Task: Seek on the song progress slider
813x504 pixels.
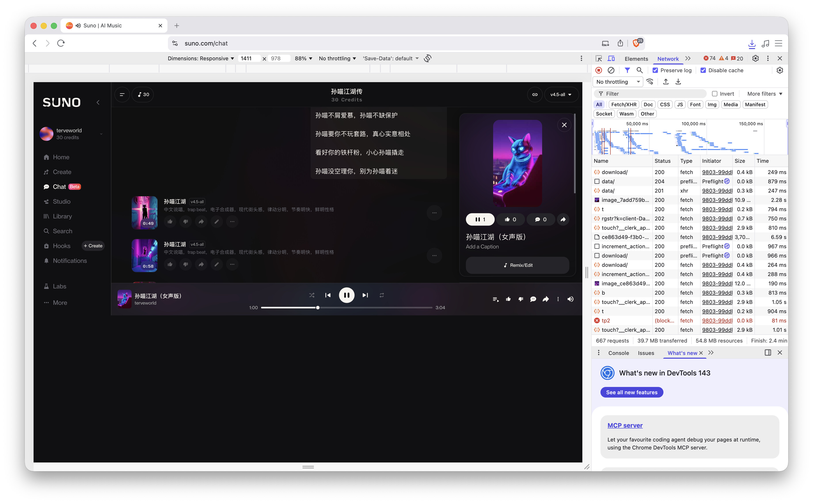Action: (367, 308)
